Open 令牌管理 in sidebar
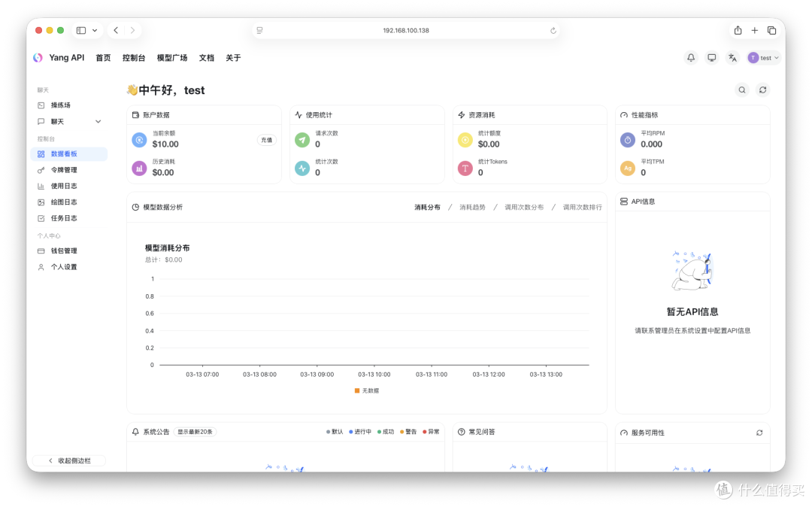Viewport: 812px width, 507px height. [x=69, y=170]
